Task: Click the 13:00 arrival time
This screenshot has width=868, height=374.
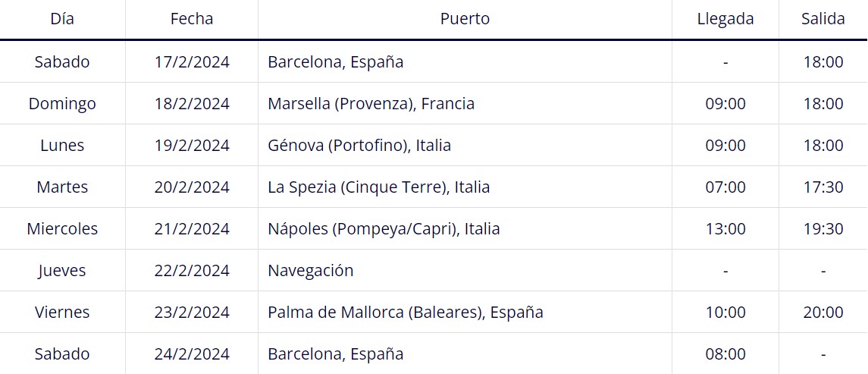Action: (x=725, y=228)
